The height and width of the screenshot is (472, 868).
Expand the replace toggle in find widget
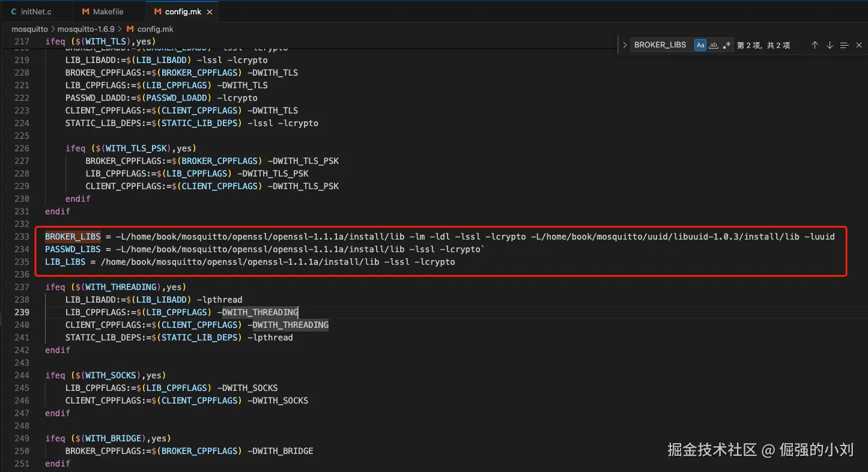tap(625, 45)
